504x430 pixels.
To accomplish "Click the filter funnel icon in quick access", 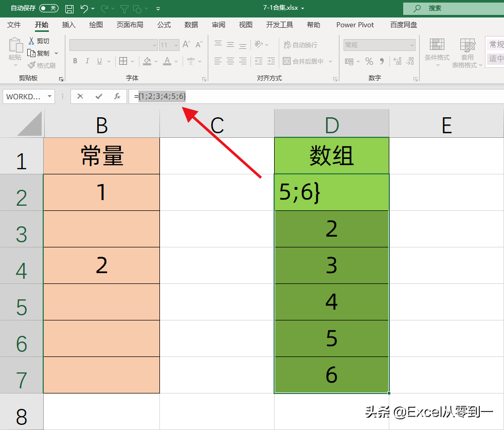I will pyautogui.click(x=124, y=9).
